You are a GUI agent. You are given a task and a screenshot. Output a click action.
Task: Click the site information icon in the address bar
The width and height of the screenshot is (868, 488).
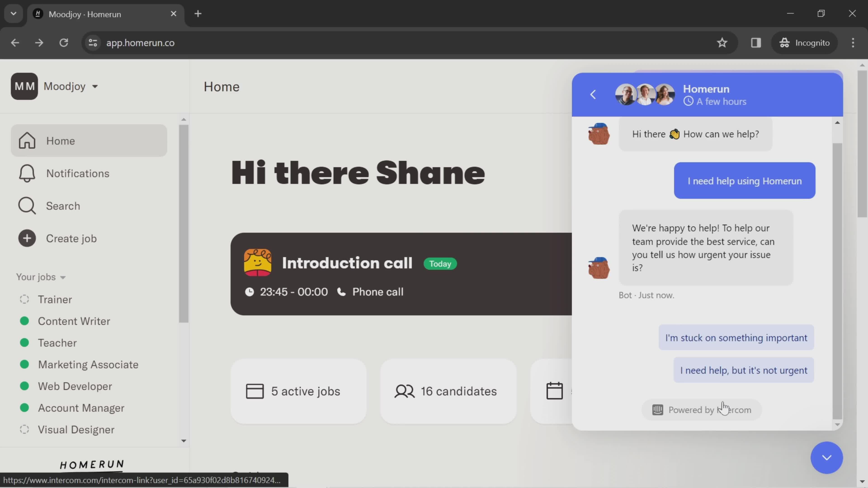pyautogui.click(x=93, y=43)
